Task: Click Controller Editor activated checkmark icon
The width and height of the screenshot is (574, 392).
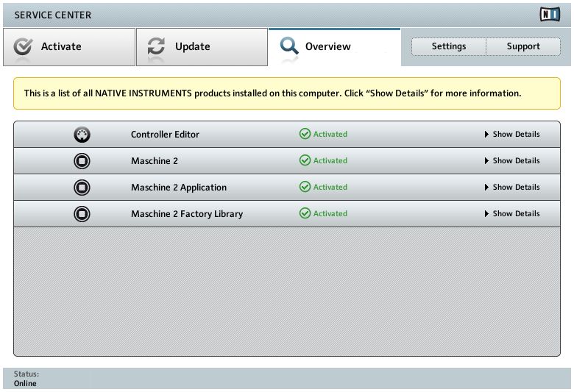Action: coord(305,134)
